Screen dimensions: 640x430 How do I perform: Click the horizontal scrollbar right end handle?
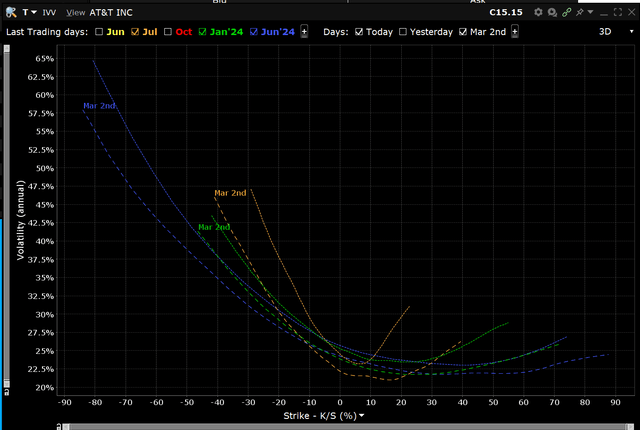point(631,427)
